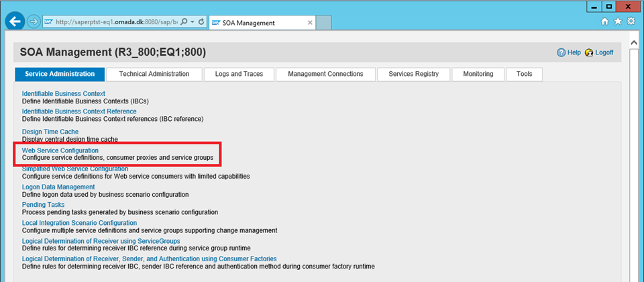Open Simplified Web Service Configuration link
This screenshot has width=644, height=282.
74,169
